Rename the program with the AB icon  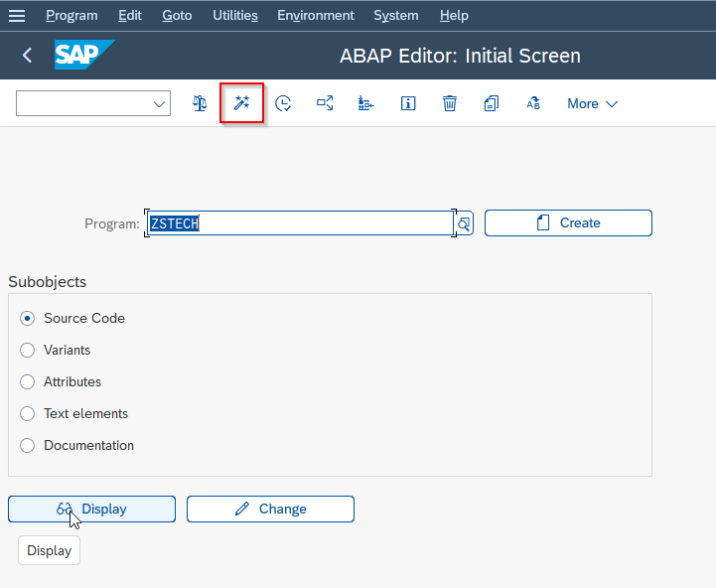point(533,103)
